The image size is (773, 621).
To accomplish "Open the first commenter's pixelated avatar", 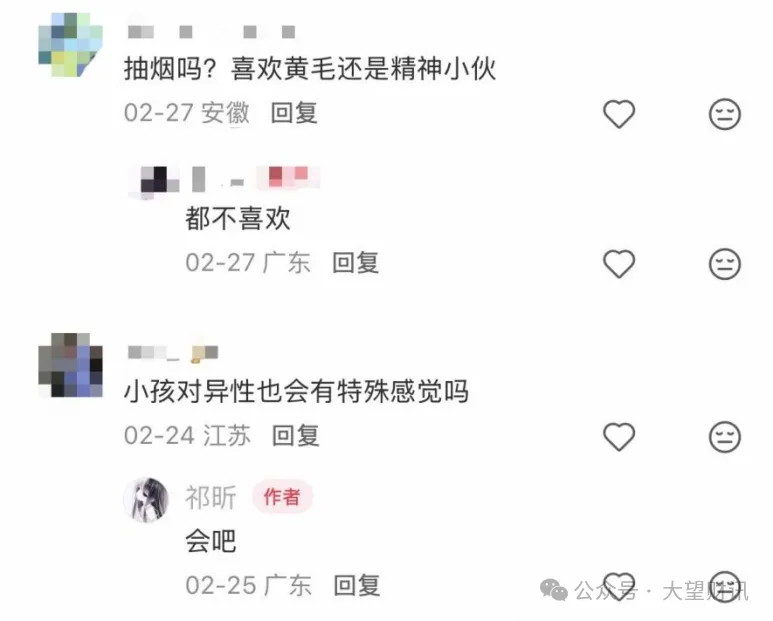I will click(70, 44).
